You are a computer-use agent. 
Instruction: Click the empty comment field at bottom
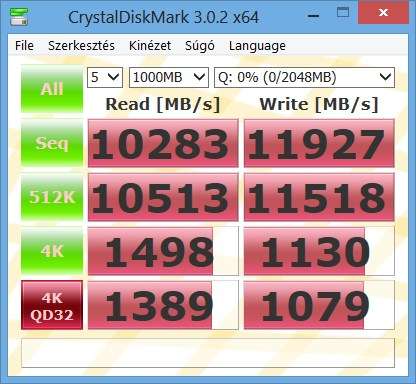(208, 353)
